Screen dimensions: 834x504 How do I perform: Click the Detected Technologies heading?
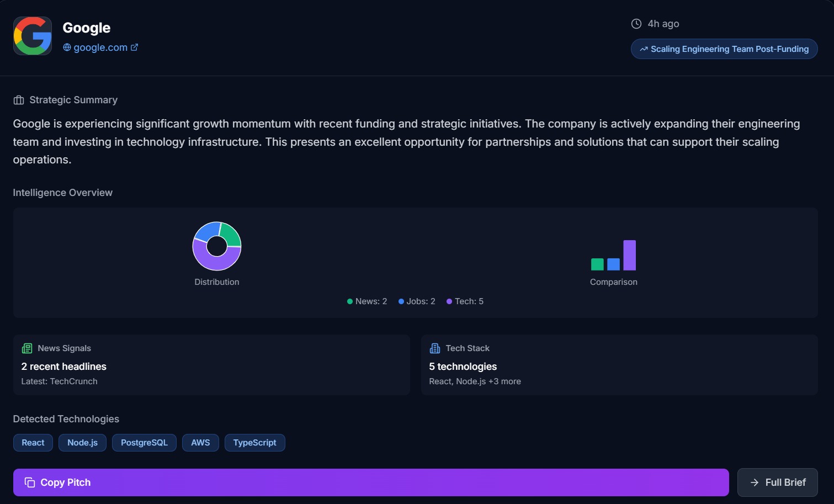coord(66,419)
